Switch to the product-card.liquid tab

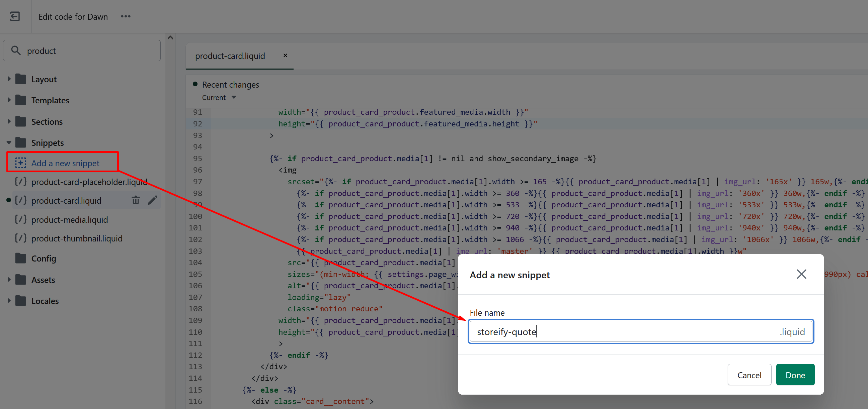click(230, 56)
